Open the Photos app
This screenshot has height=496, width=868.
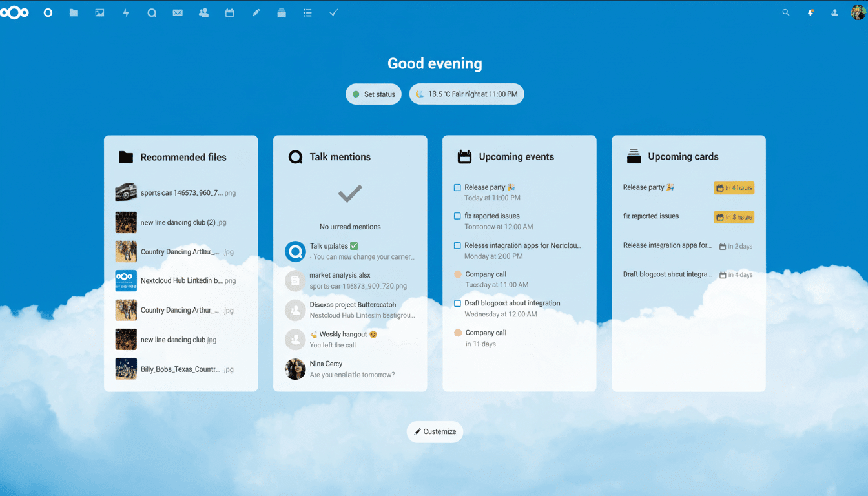99,12
